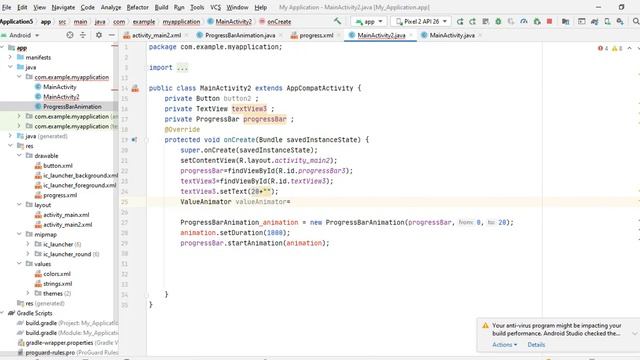
Task: Select MainActivity in project tree
Action: point(60,87)
